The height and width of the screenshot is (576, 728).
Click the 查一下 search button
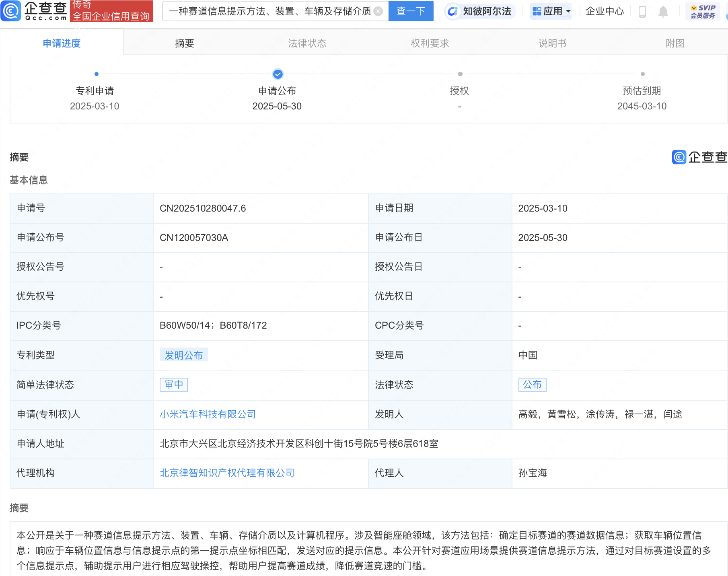[x=411, y=11]
